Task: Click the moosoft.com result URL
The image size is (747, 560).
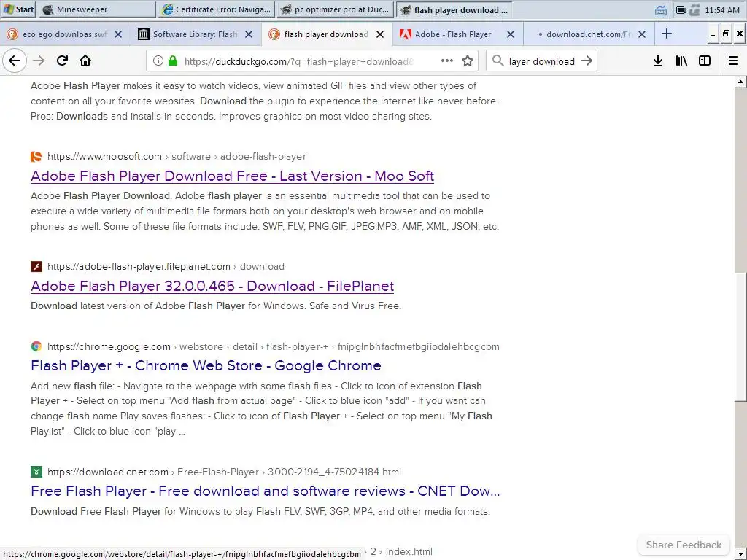Action: click(x=177, y=156)
